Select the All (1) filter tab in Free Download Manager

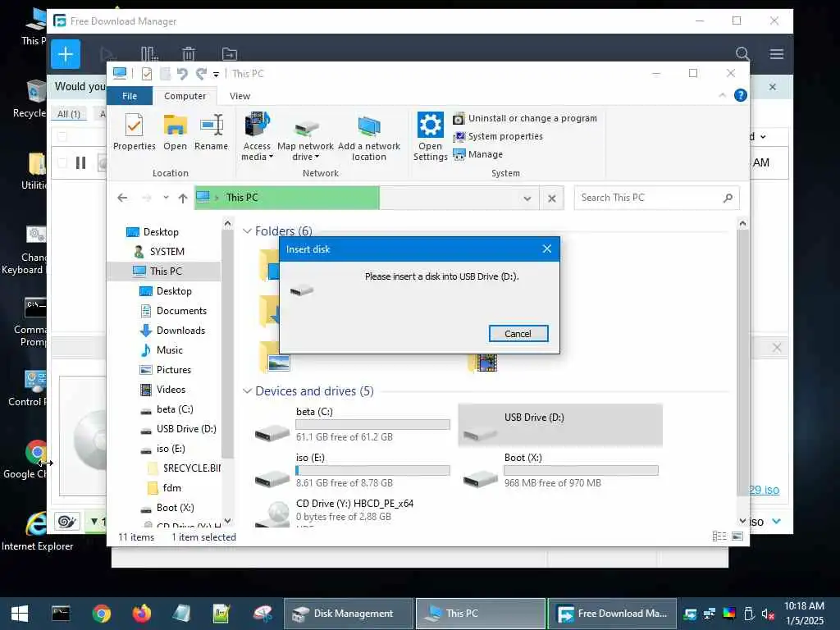pyautogui.click(x=69, y=113)
